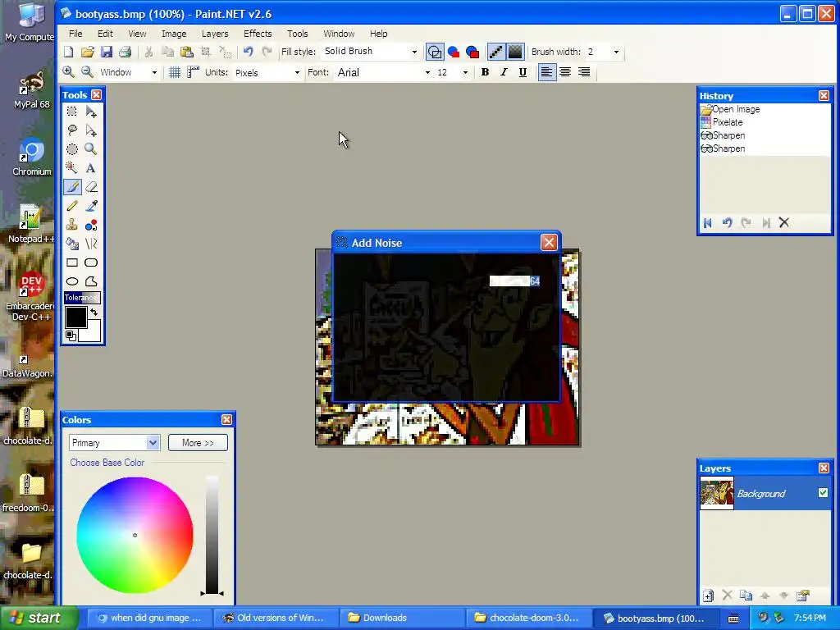Screen dimensions: 840x630
Task: Select the Rectangle shape tool
Action: tap(72, 262)
